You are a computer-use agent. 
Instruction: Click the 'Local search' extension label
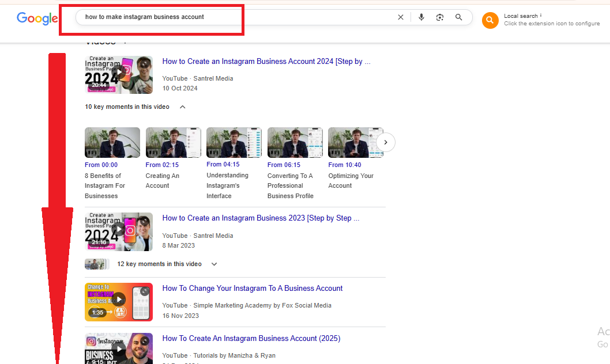point(521,16)
